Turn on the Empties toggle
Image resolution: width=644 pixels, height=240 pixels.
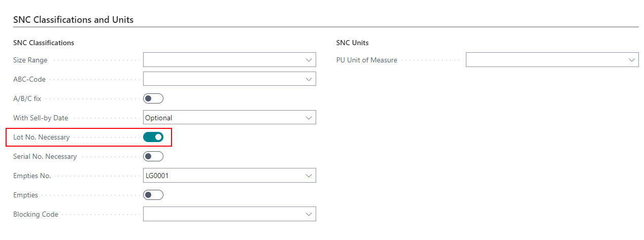[153, 195]
